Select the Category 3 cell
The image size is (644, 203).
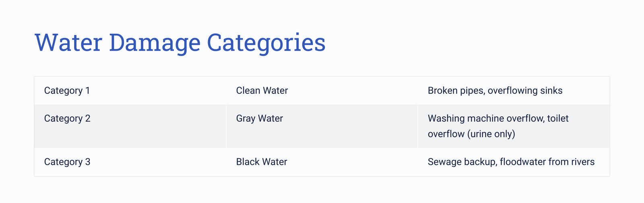130,162
